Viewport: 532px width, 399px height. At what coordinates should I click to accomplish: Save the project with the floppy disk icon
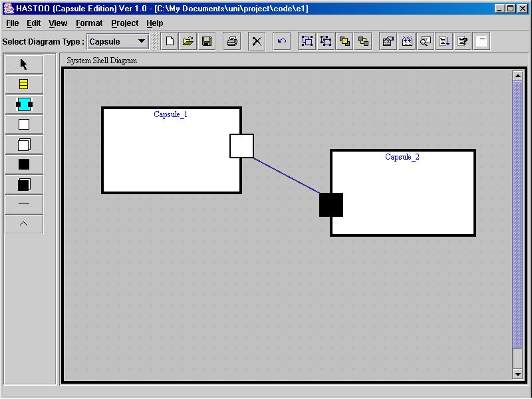[207, 41]
